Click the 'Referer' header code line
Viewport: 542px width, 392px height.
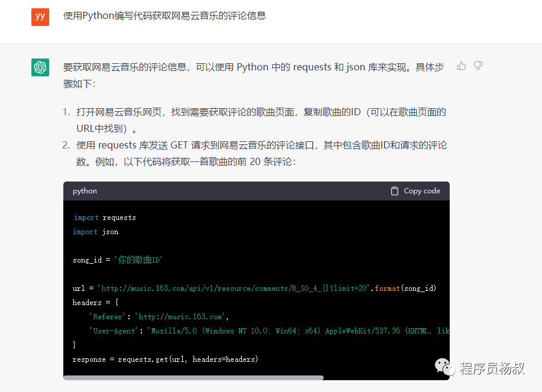(x=159, y=317)
